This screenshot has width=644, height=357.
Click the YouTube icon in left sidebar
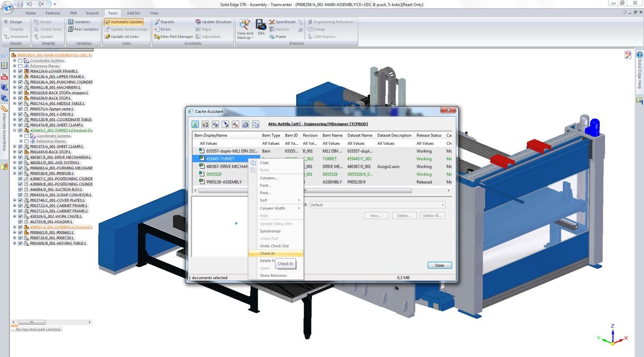pyautogui.click(x=5, y=76)
